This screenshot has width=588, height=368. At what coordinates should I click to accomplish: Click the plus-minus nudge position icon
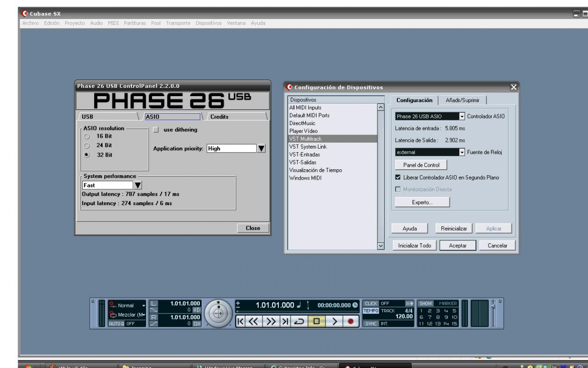[238, 305]
